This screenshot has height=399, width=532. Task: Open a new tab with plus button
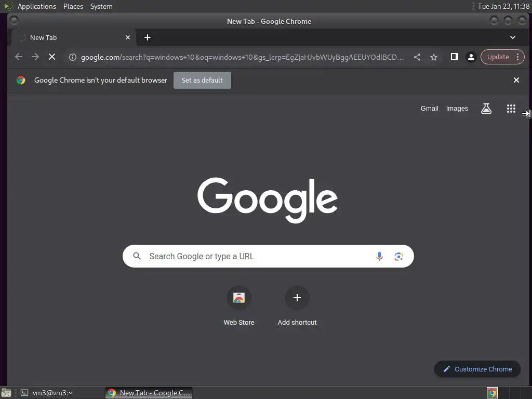[147, 37]
